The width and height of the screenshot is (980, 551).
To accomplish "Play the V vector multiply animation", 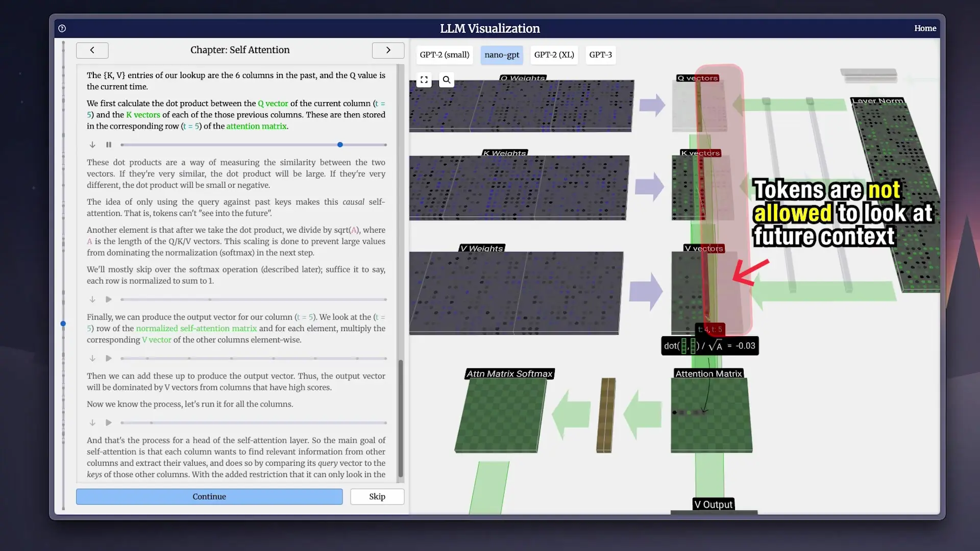I will coord(109,359).
